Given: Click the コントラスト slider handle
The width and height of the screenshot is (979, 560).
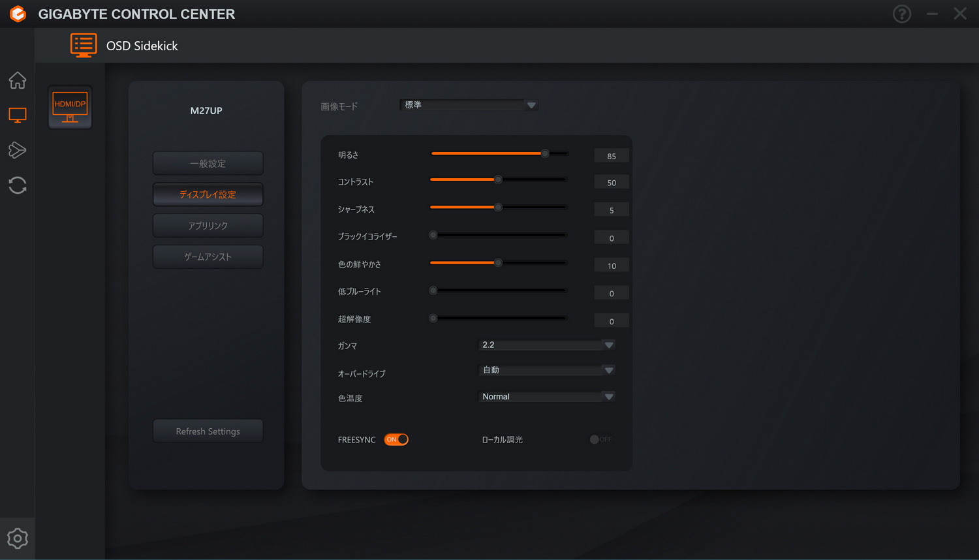Looking at the screenshot, I should pyautogui.click(x=498, y=179).
